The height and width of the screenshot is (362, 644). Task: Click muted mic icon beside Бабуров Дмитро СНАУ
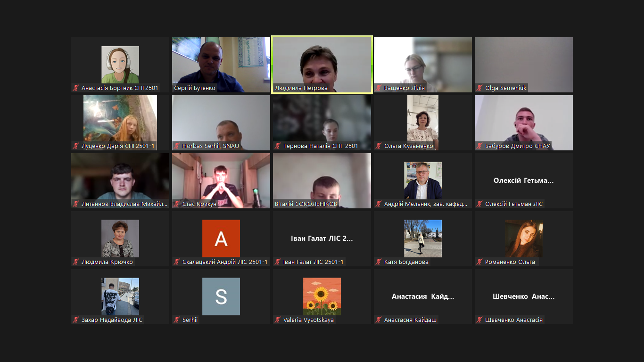(479, 146)
